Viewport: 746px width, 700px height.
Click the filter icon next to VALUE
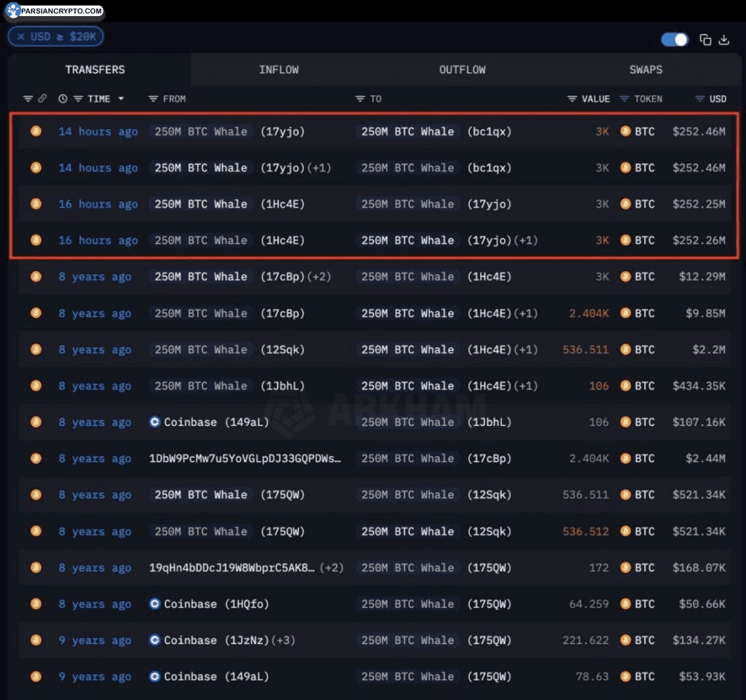pyautogui.click(x=573, y=98)
